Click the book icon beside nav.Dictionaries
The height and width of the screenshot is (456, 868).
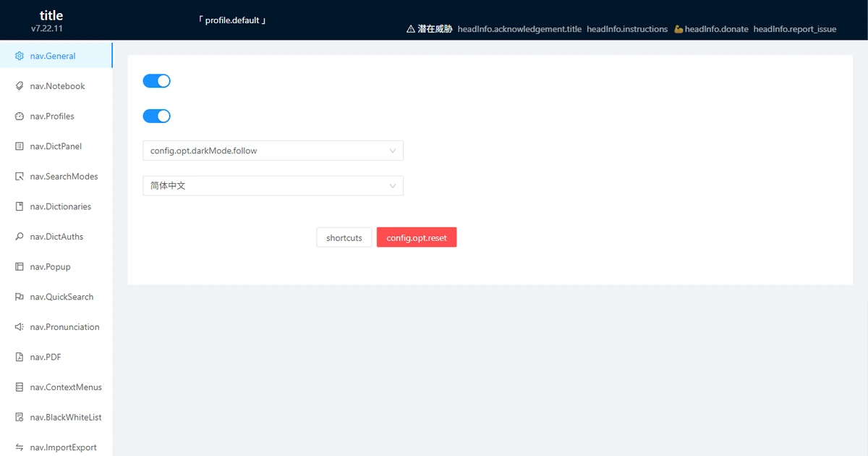click(x=20, y=207)
